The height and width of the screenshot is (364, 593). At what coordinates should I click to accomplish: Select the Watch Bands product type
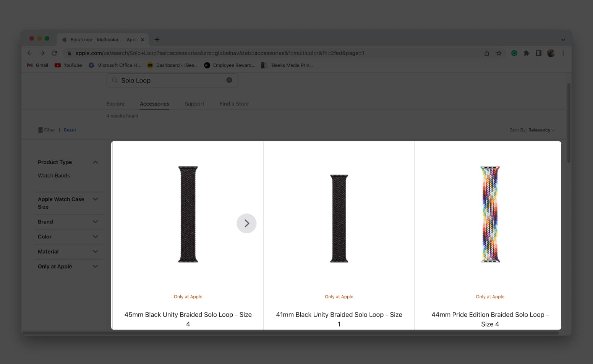point(54,176)
